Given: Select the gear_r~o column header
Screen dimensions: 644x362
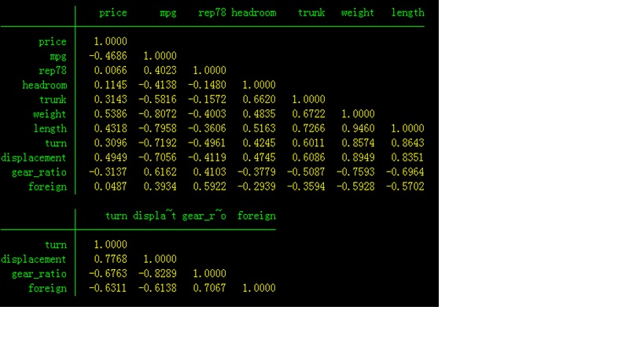Looking at the screenshot, I should pos(204,216).
